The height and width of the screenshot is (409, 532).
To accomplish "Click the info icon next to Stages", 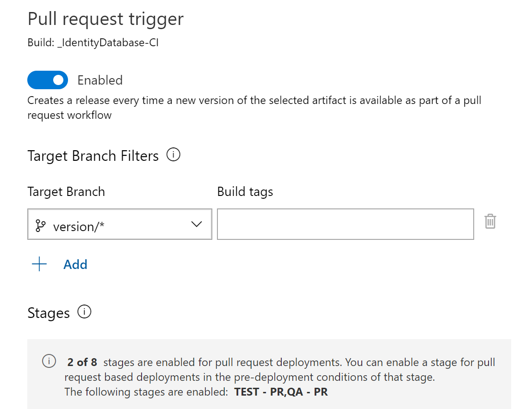I will pos(85,312).
